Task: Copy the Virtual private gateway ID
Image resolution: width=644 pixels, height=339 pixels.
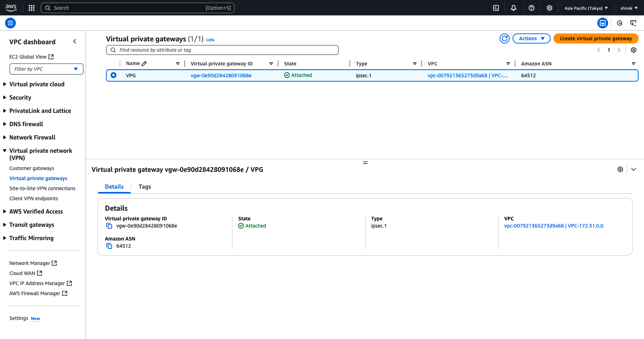Action: click(x=109, y=226)
